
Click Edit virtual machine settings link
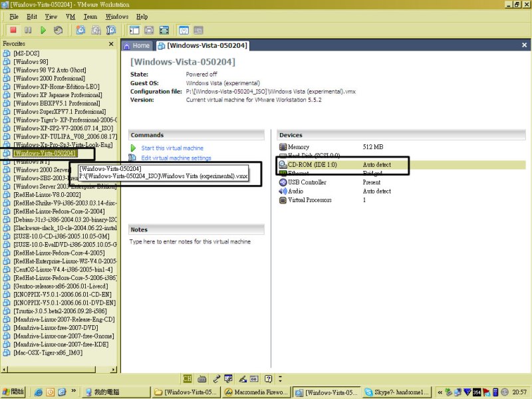point(176,158)
